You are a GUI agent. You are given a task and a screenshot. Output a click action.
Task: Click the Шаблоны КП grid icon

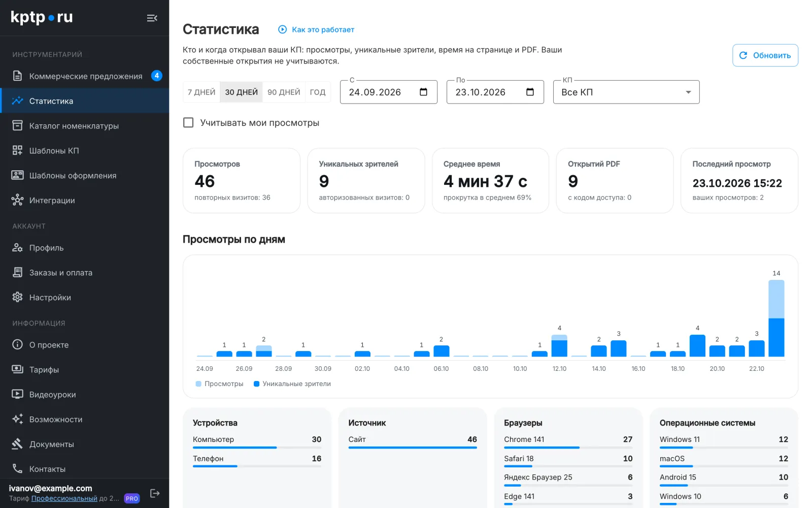pyautogui.click(x=17, y=150)
